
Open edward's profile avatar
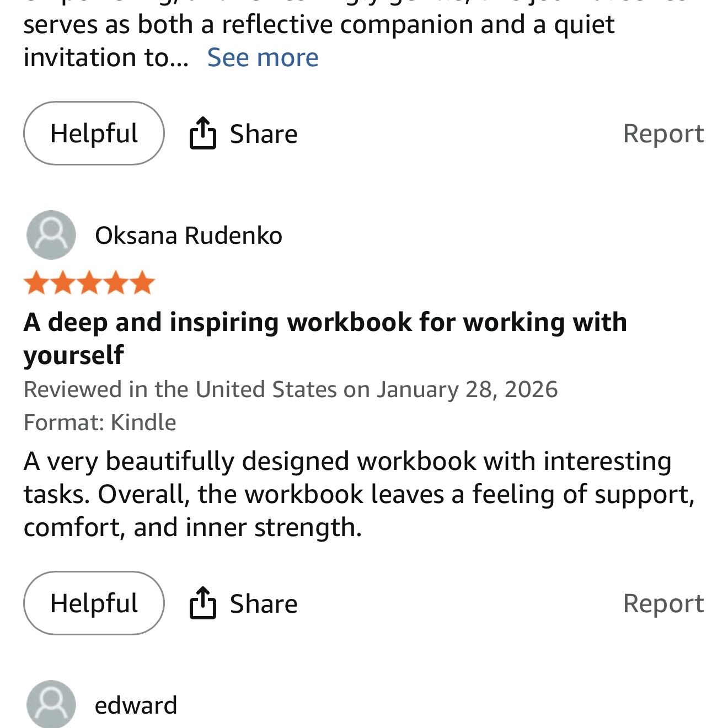pos(51,704)
